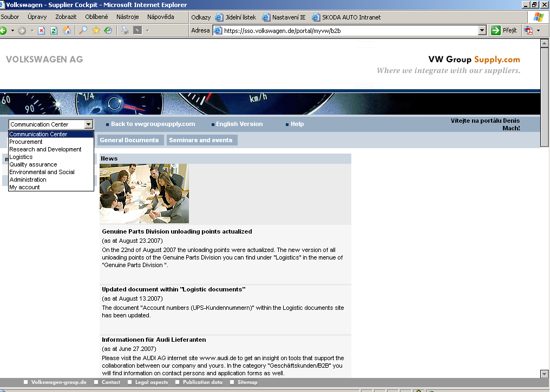550x392 pixels.
Task: Click the scrollbar down arrow
Action: click(x=545, y=374)
